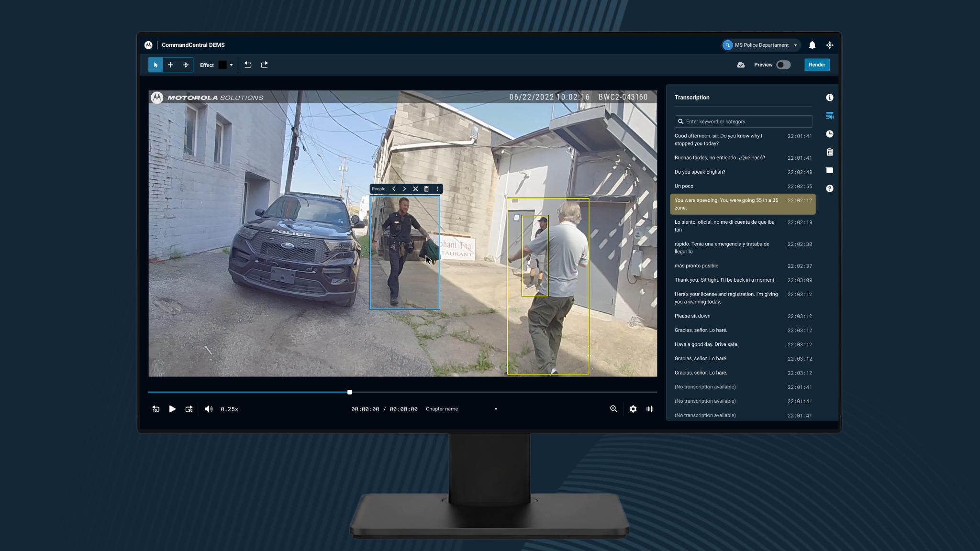This screenshot has width=980, height=551.
Task: Open the Chapter name dropdown
Action: (x=495, y=409)
